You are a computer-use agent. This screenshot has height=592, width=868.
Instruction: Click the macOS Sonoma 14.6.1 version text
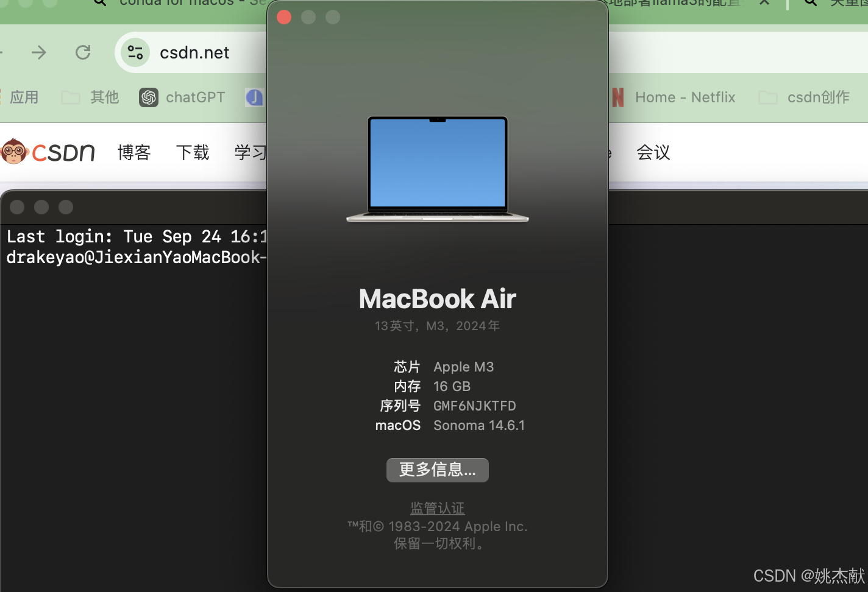point(478,425)
